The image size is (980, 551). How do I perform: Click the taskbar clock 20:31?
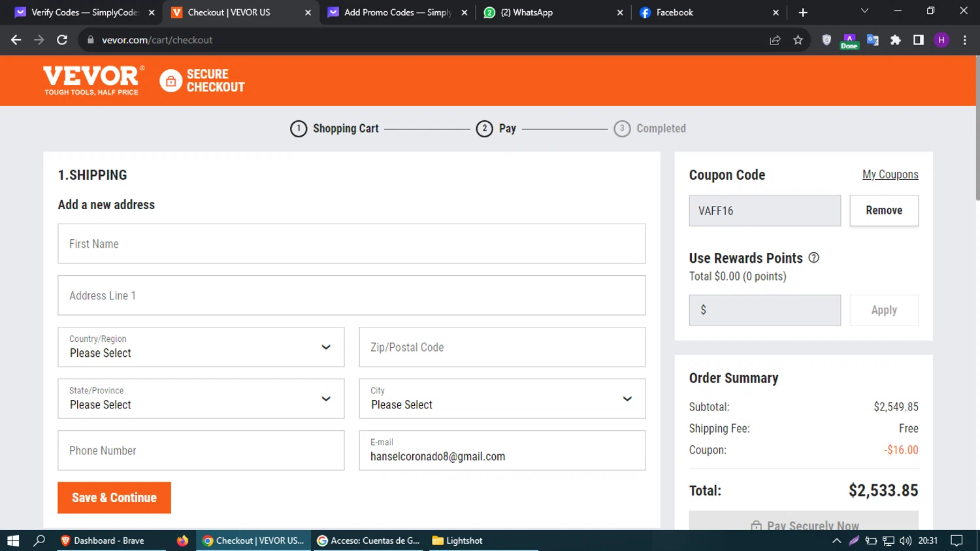(928, 541)
